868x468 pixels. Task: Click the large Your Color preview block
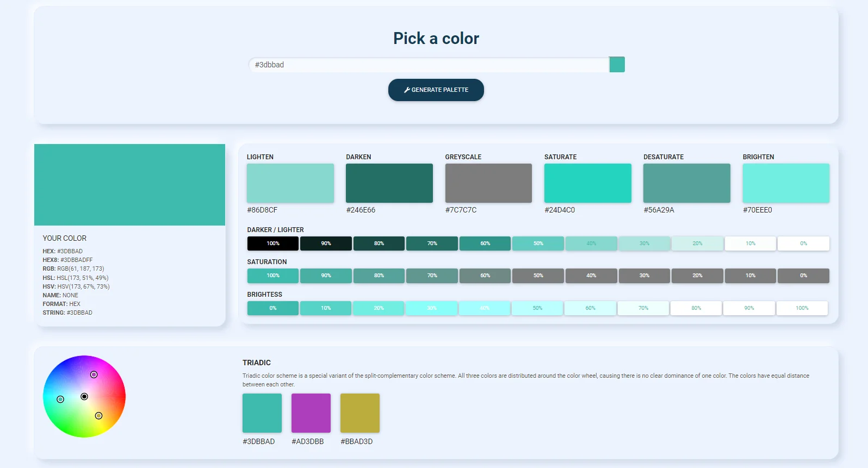tap(129, 185)
